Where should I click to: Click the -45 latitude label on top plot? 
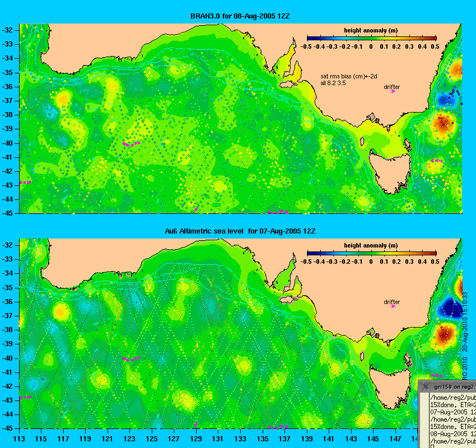pyautogui.click(x=7, y=213)
